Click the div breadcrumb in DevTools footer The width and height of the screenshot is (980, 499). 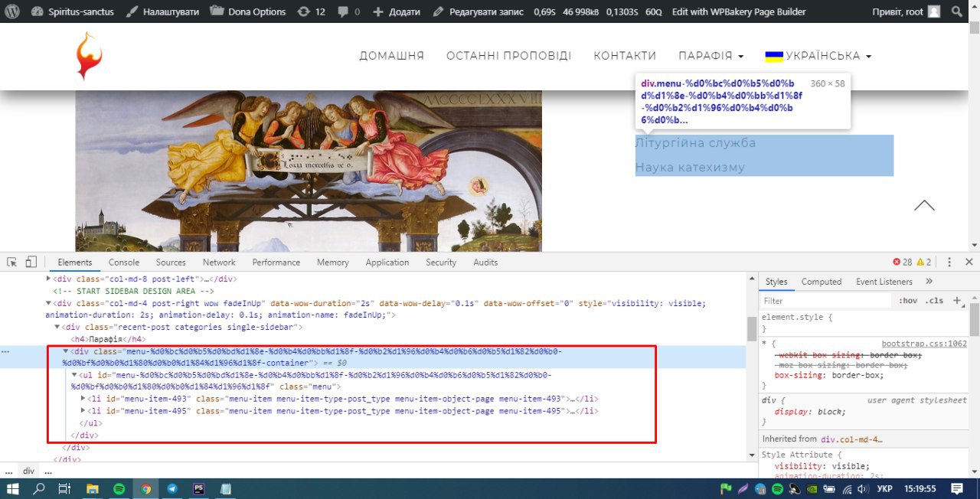point(28,471)
